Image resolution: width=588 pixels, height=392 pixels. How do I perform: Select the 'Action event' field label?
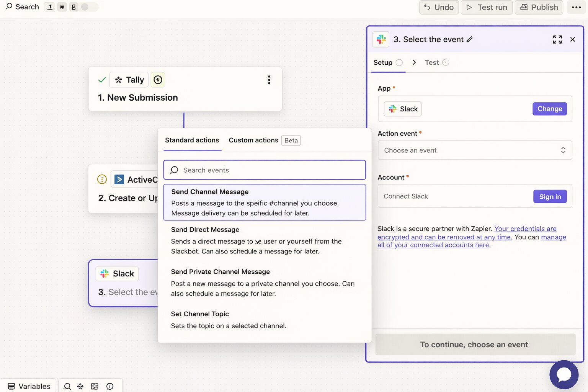pyautogui.click(x=397, y=133)
